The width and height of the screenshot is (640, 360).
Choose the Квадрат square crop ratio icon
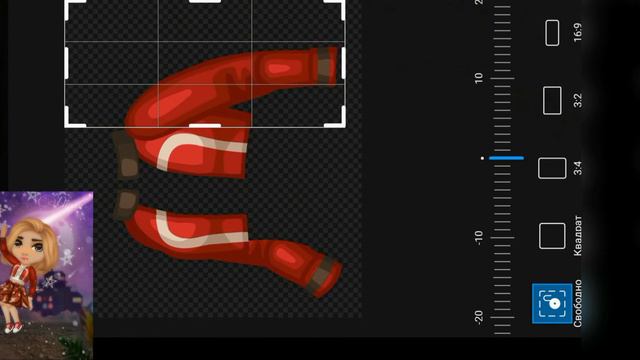(x=552, y=236)
